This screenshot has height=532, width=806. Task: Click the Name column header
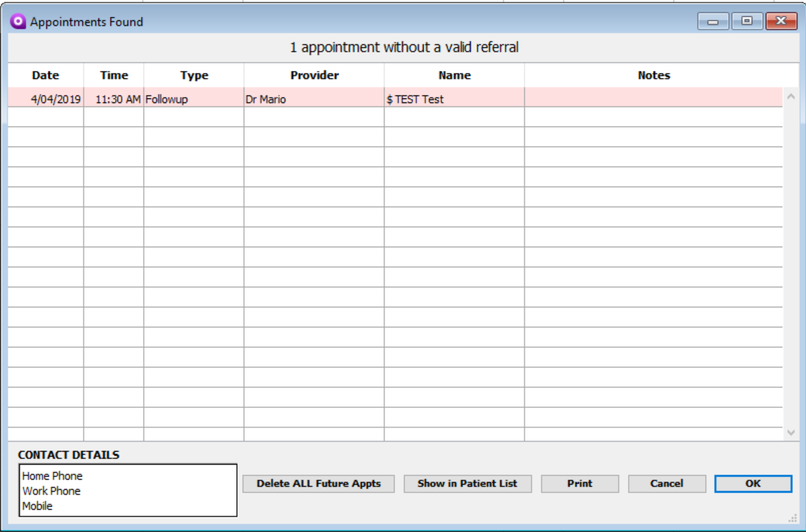[454, 75]
